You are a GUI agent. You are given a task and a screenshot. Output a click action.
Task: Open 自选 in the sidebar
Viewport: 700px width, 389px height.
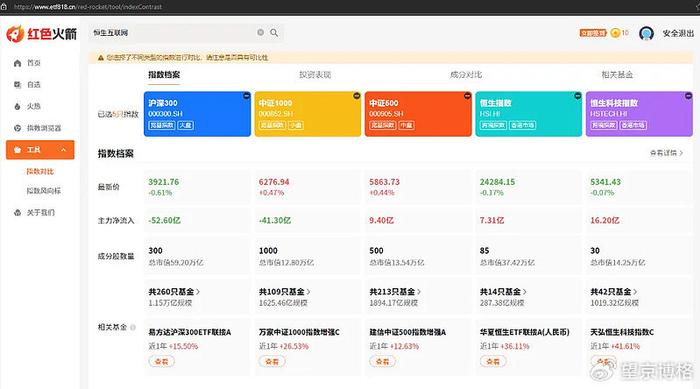coord(34,84)
